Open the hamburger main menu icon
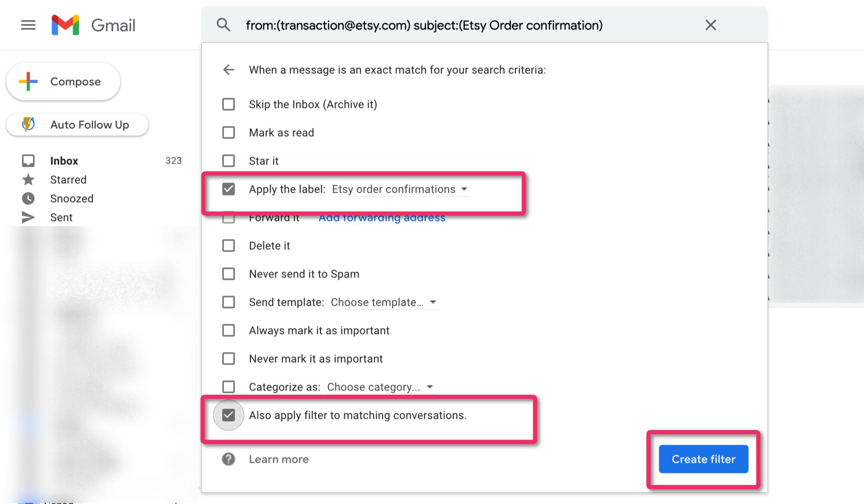This screenshot has height=504, width=864. coord(28,25)
